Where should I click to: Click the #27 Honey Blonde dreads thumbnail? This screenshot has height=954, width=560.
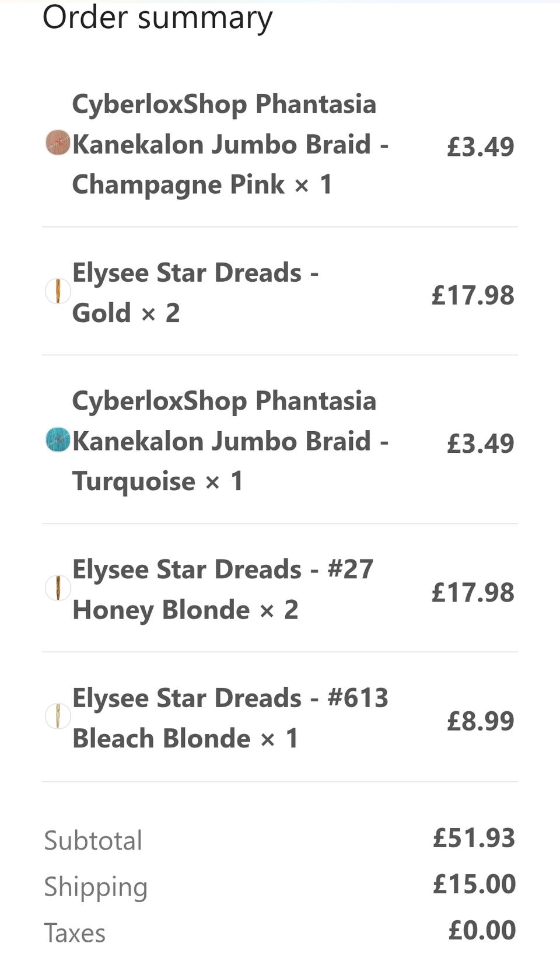click(x=58, y=588)
